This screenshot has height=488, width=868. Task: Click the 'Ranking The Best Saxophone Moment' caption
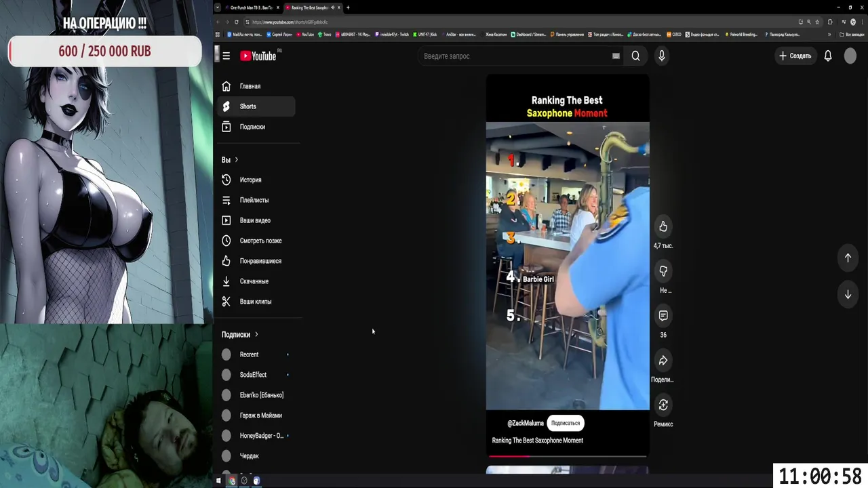coord(538,441)
